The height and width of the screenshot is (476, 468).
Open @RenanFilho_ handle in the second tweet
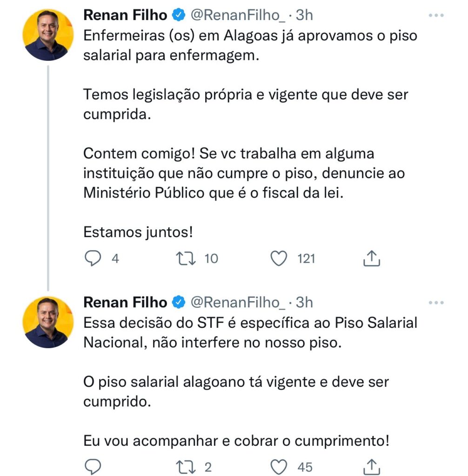pyautogui.click(x=238, y=303)
